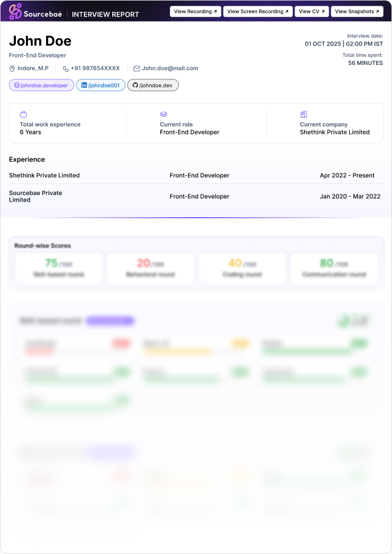This screenshot has width=392, height=554.
Task: Open the GitHub johndoe.dev link
Action: click(153, 85)
